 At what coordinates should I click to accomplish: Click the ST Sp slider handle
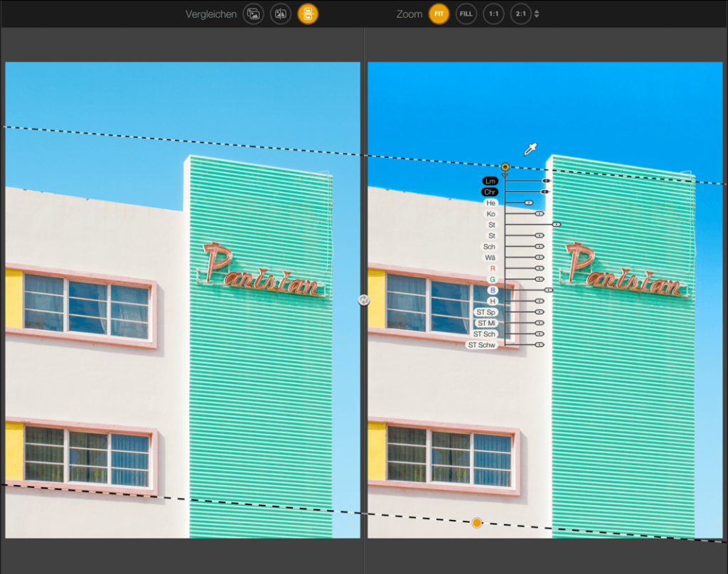(539, 312)
